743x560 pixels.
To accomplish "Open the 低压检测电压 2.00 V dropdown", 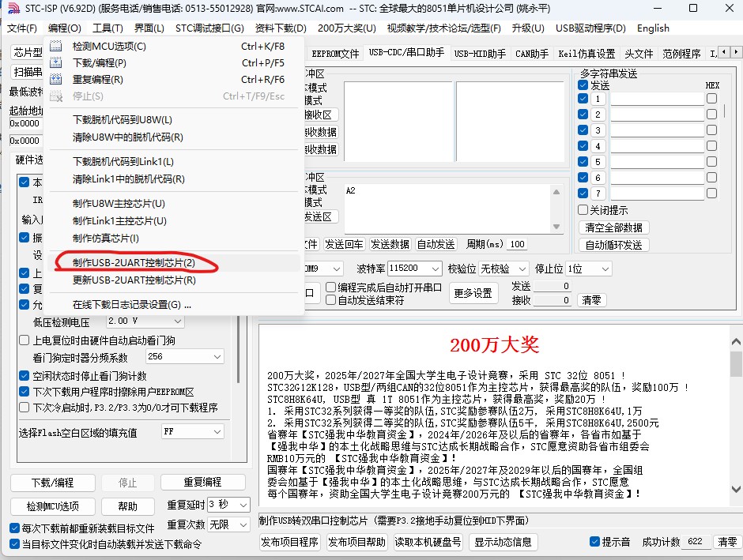I will click(x=145, y=321).
